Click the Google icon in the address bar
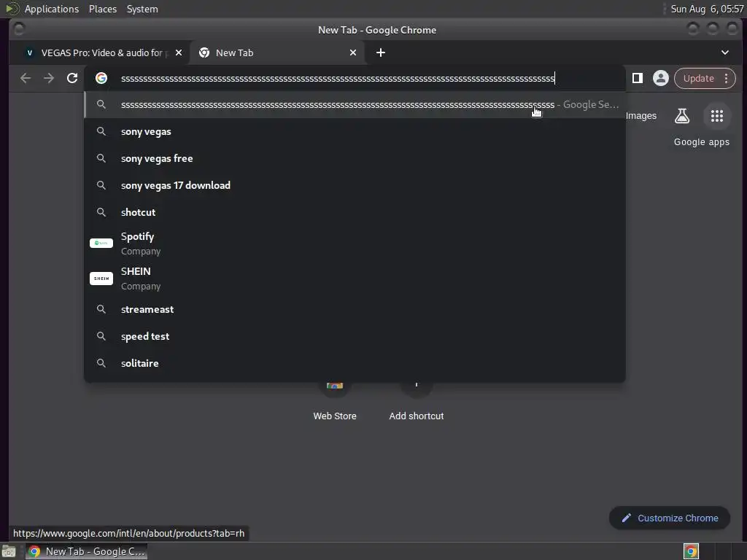 coord(101,78)
